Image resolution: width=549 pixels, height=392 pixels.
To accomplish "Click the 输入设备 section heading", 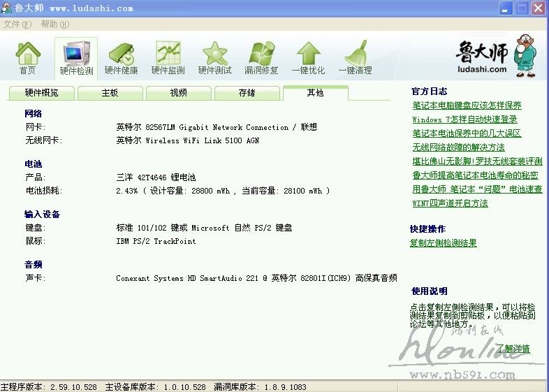I will click(42, 215).
